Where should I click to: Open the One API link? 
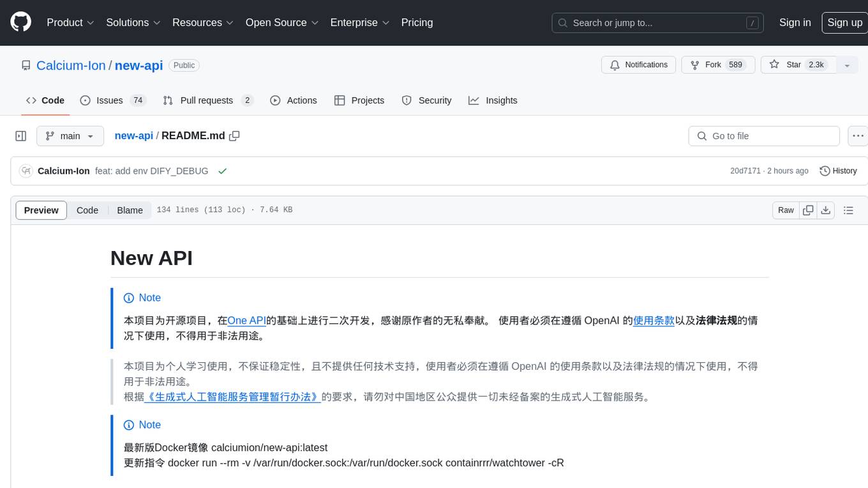point(246,321)
